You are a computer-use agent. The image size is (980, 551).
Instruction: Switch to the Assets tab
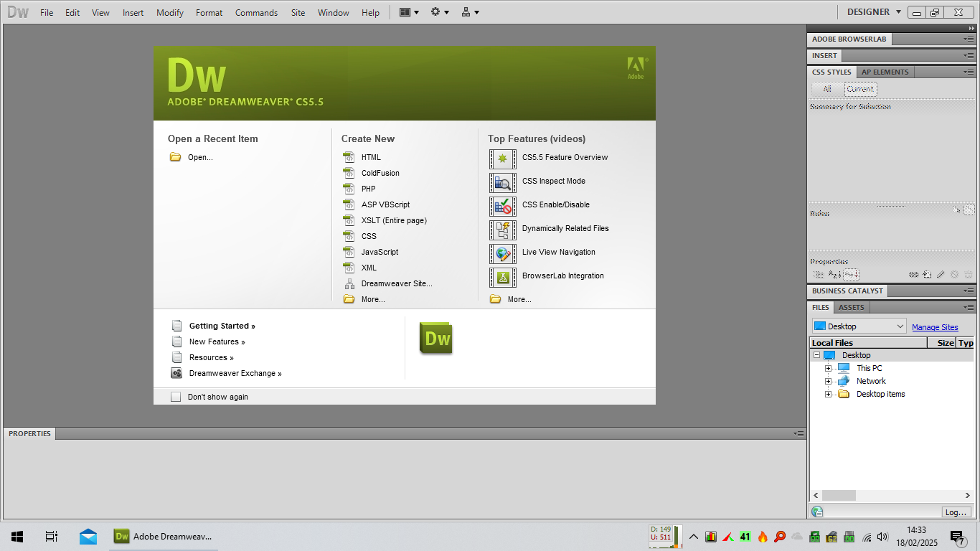(x=852, y=307)
